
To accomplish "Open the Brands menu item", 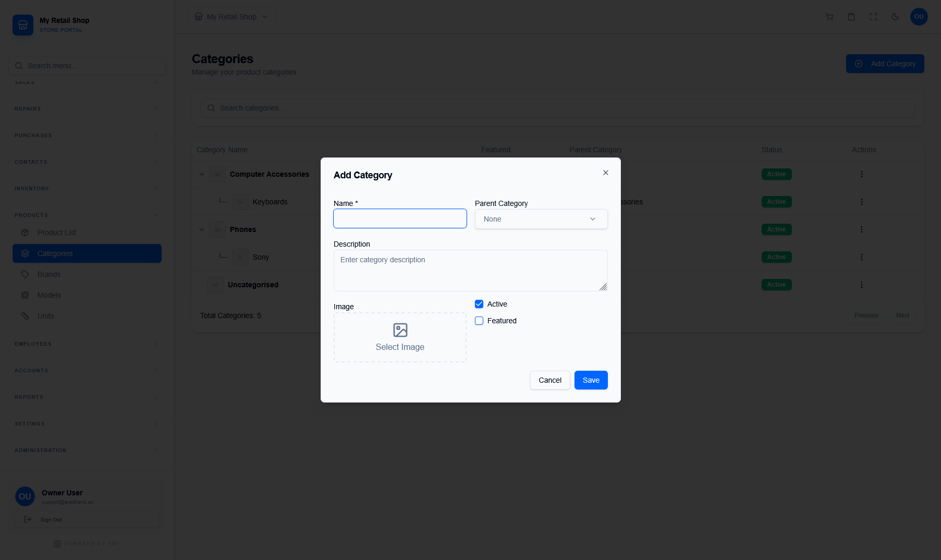I will 87,274.
